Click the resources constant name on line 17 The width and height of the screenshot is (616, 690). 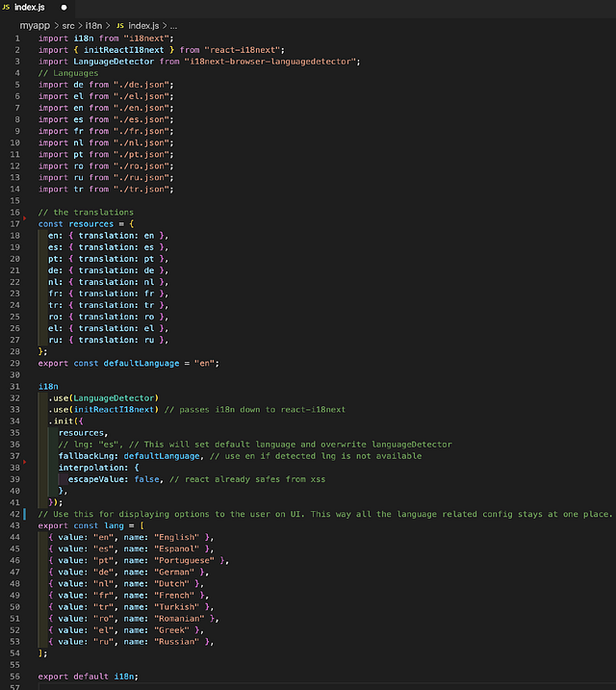90,223
